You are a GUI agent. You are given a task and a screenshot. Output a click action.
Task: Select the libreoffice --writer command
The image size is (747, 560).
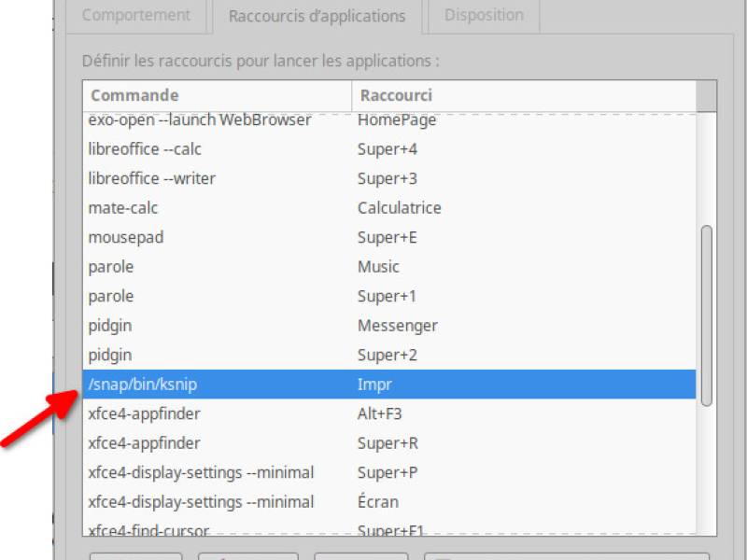pos(151,178)
